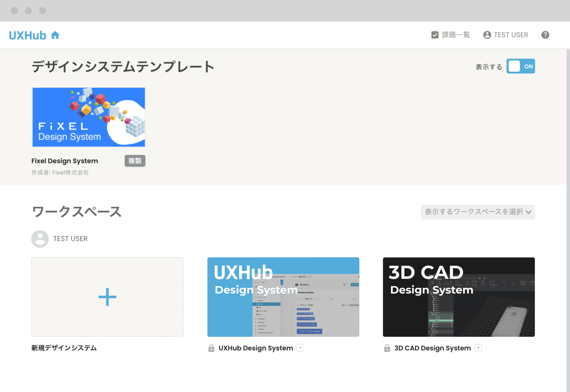This screenshot has height=392, width=570.
Task: Open the 表示するワークスペースを選択 dropdown
Action: (x=478, y=212)
